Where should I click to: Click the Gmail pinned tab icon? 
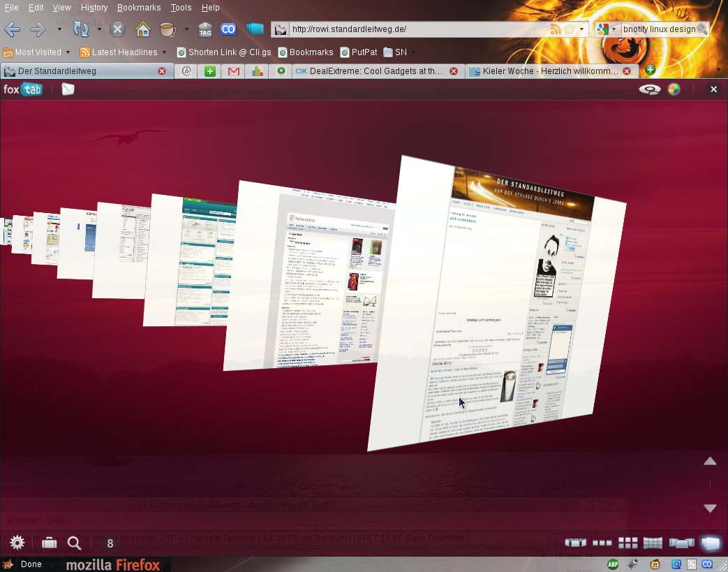pyautogui.click(x=234, y=71)
